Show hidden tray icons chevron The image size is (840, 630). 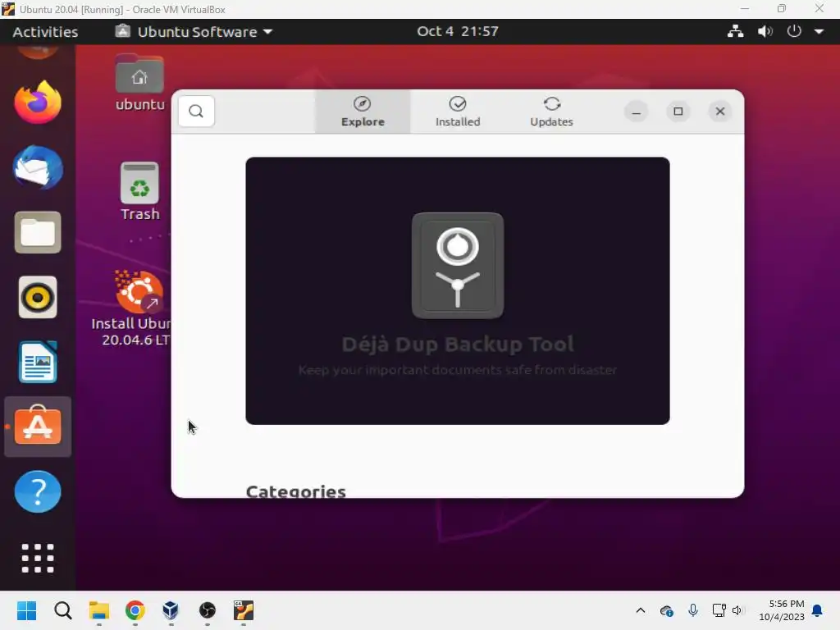click(x=640, y=610)
